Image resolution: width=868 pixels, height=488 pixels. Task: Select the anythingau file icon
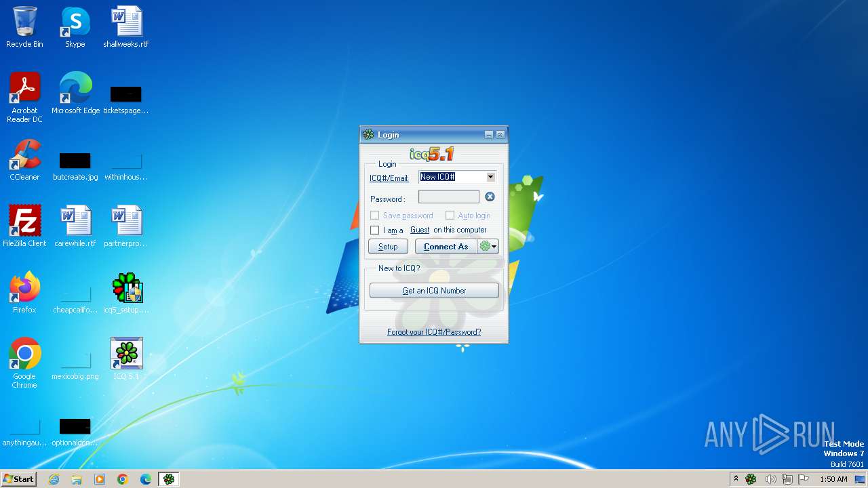[x=24, y=426]
